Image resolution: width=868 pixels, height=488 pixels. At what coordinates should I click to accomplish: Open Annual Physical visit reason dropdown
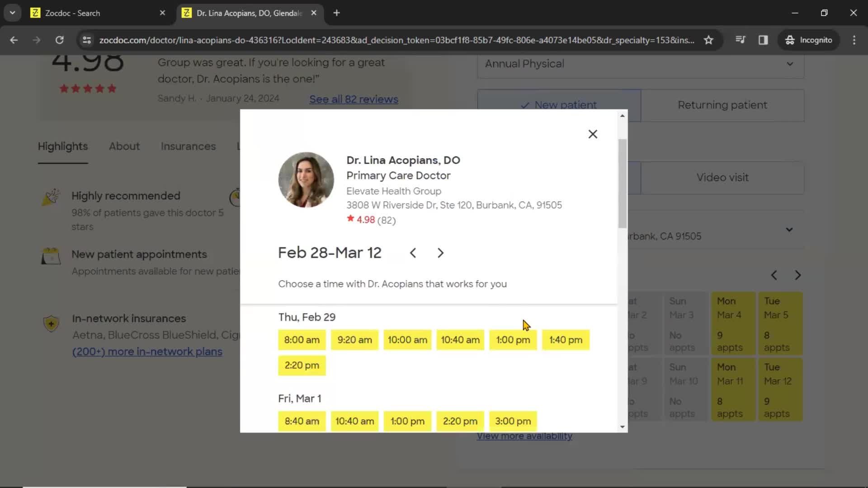point(641,64)
